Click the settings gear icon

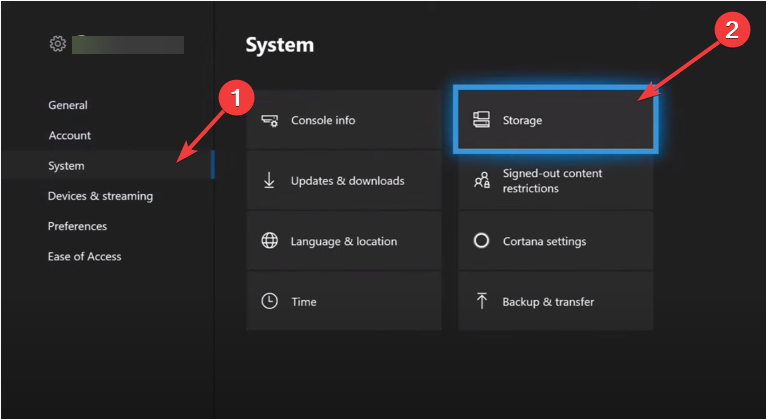(x=58, y=43)
